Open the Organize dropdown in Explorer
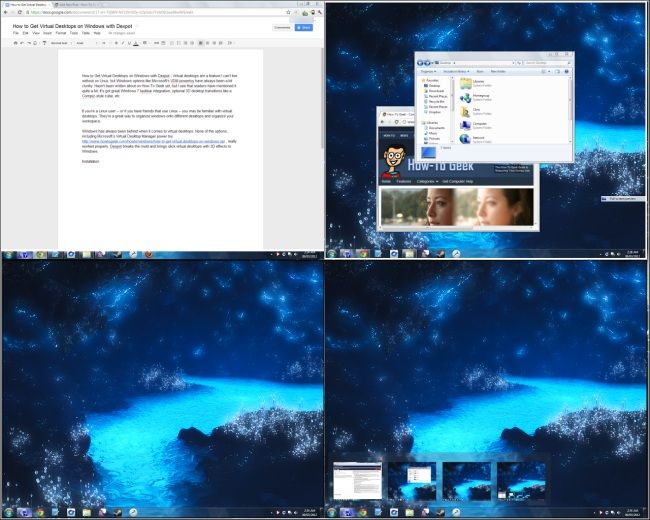 click(x=429, y=71)
